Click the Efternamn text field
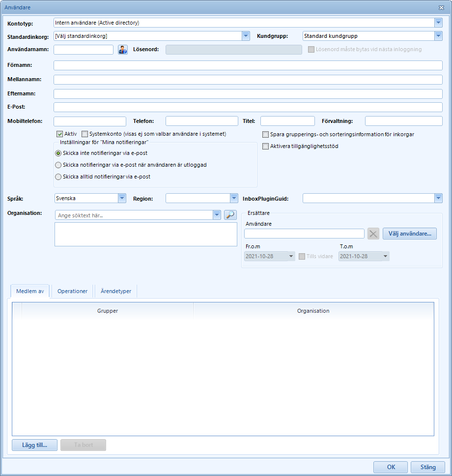Viewport: 452px width, 476px height. click(248, 94)
